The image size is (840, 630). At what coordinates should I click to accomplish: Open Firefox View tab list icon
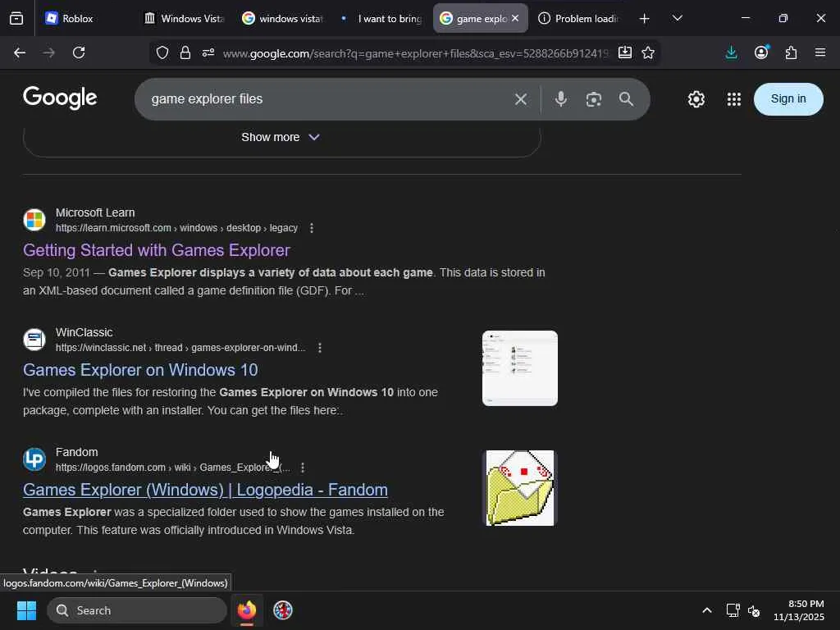click(x=16, y=18)
